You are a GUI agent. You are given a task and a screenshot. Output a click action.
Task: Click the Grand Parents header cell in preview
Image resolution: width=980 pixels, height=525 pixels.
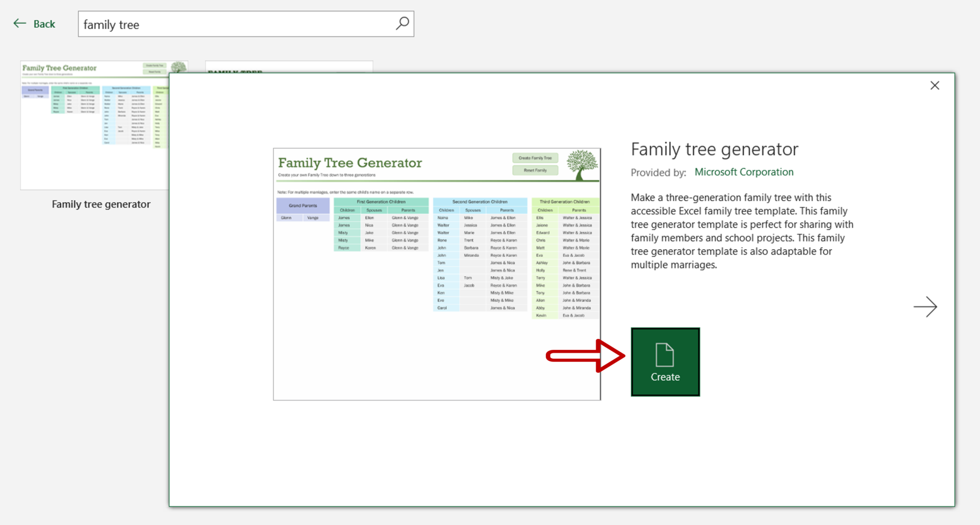[303, 206]
